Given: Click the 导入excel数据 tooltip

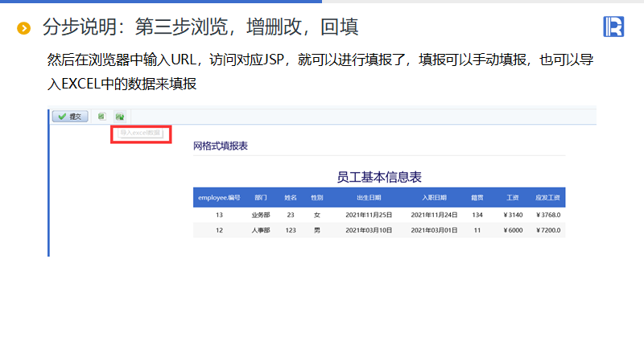Looking at the screenshot, I should point(141,133).
